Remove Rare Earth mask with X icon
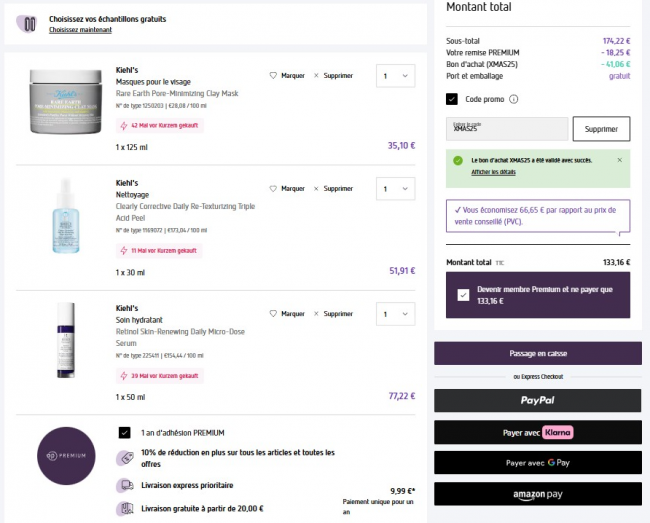This screenshot has height=523, width=650. [316, 75]
